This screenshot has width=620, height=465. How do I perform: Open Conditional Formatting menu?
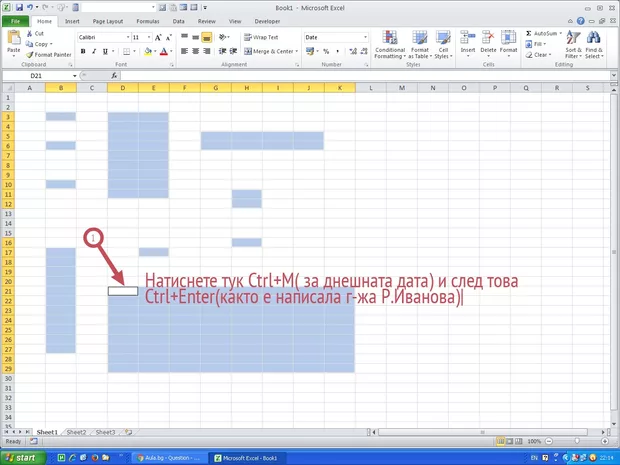pyautogui.click(x=390, y=45)
